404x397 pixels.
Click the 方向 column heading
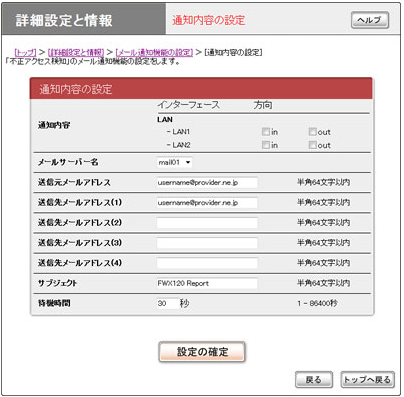click(x=263, y=105)
